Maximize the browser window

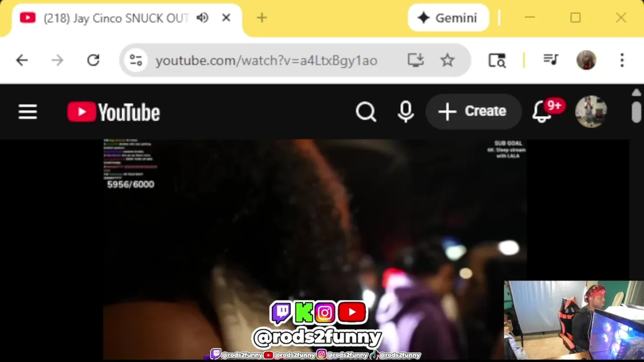(x=575, y=18)
